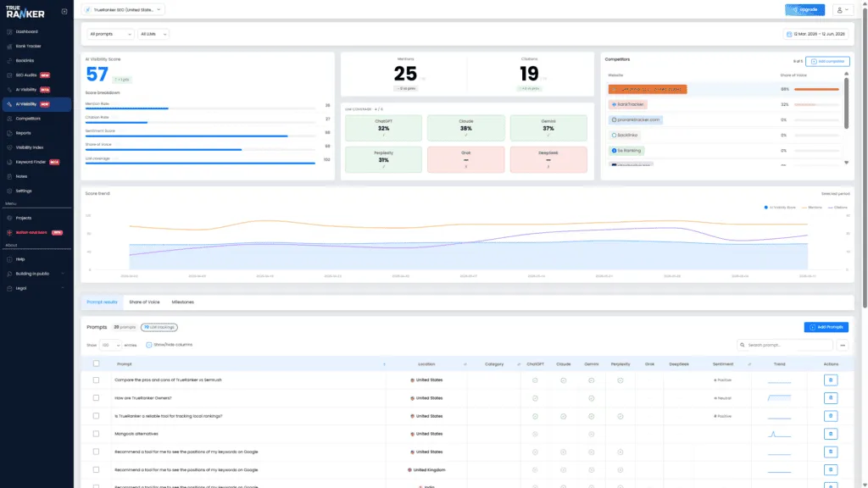Type in the Search prompt field

[785, 345]
